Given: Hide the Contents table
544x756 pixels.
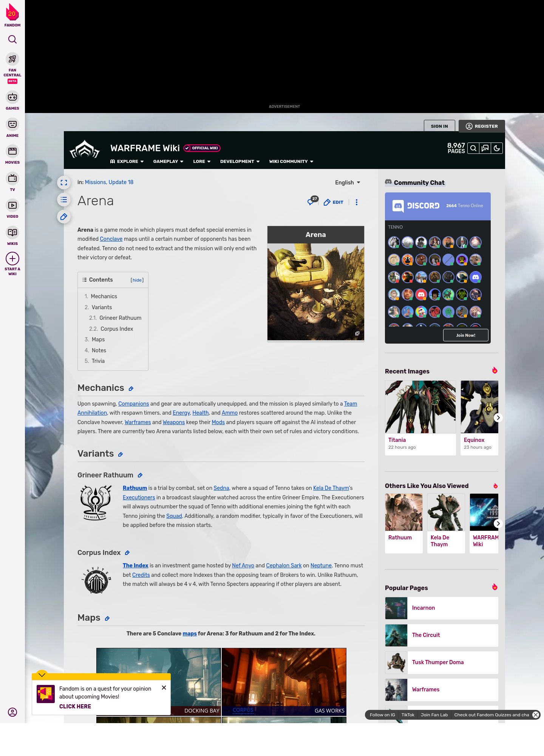Looking at the screenshot, I should click(137, 280).
